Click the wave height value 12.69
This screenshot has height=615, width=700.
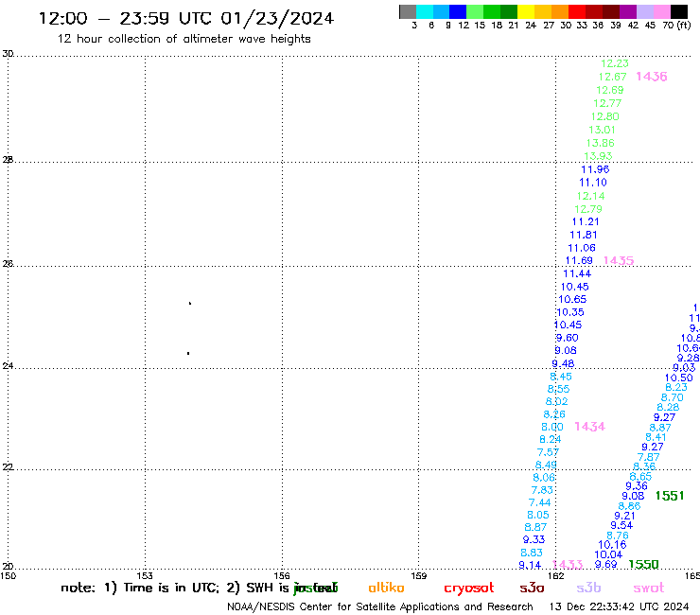610,90
